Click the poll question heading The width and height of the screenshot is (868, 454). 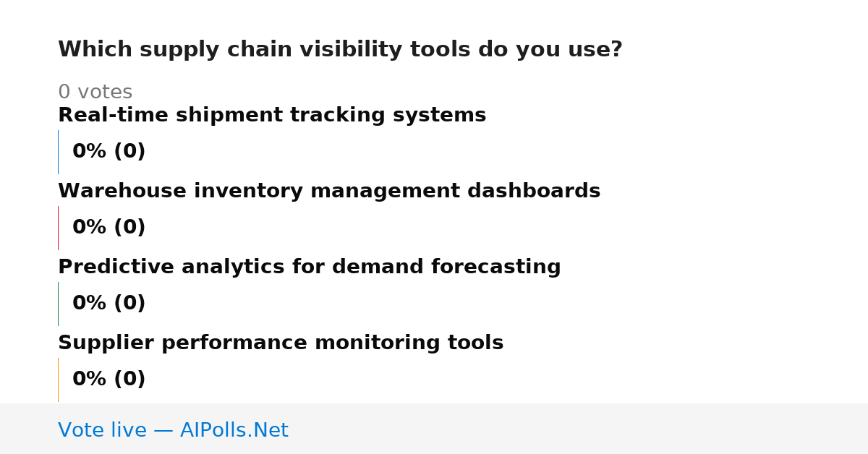point(340,50)
